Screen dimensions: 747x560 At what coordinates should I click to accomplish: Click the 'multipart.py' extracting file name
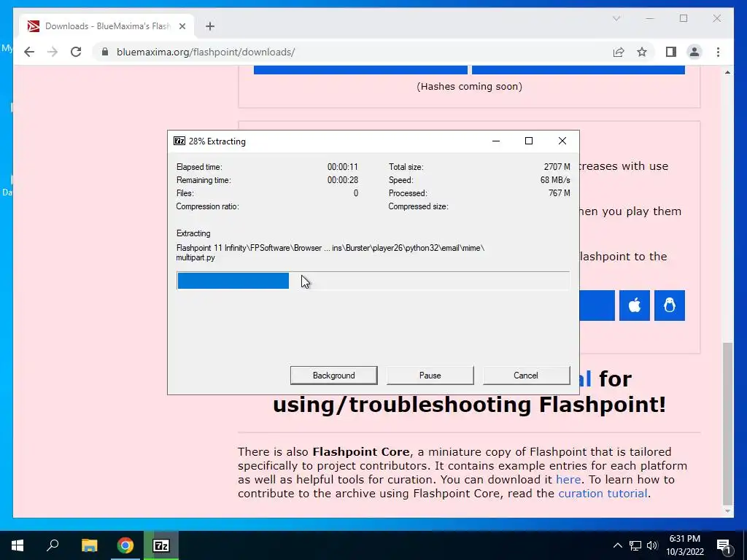coord(196,257)
